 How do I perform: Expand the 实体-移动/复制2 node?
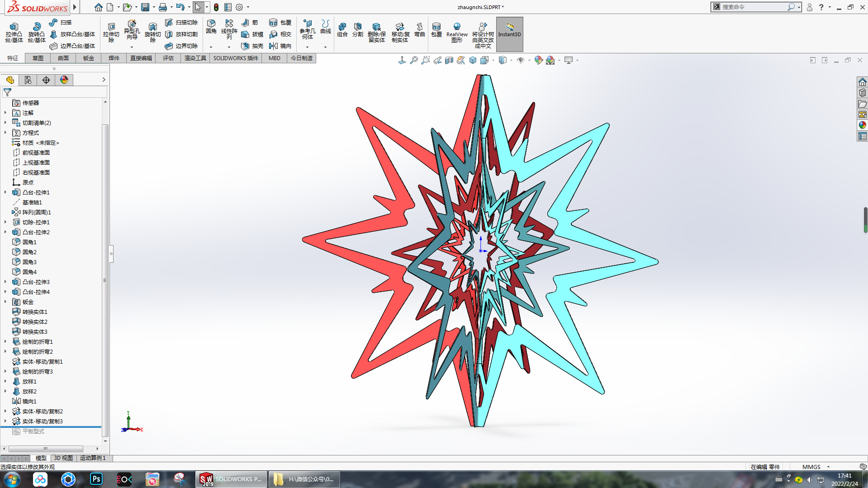click(x=5, y=411)
